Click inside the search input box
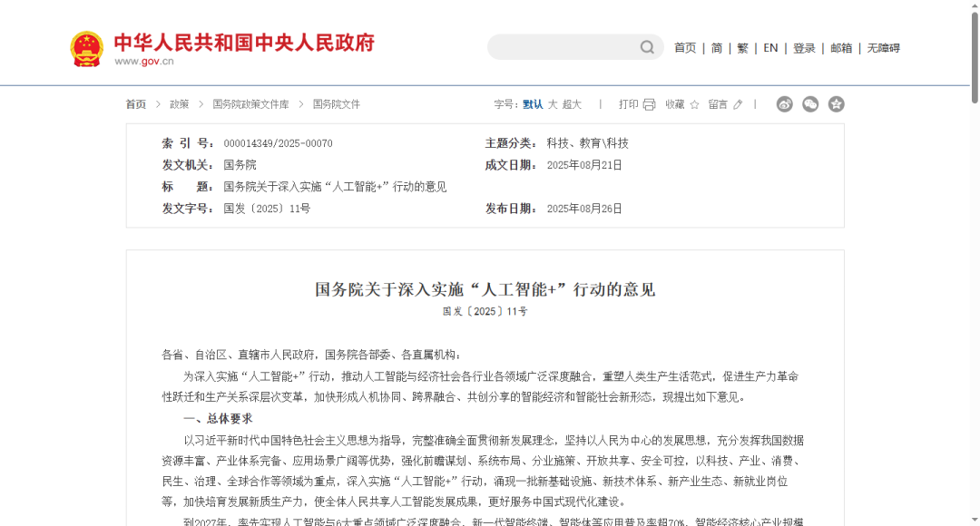 [x=563, y=46]
